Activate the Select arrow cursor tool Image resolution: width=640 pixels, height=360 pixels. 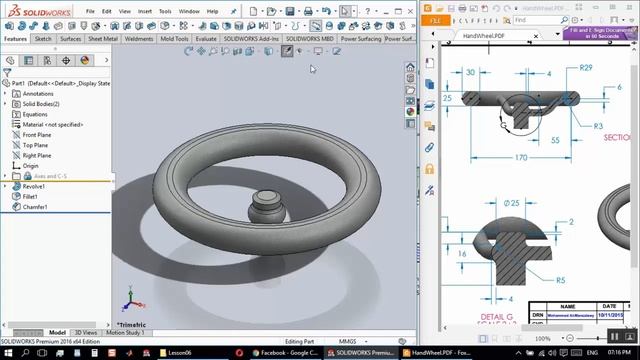click(345, 11)
